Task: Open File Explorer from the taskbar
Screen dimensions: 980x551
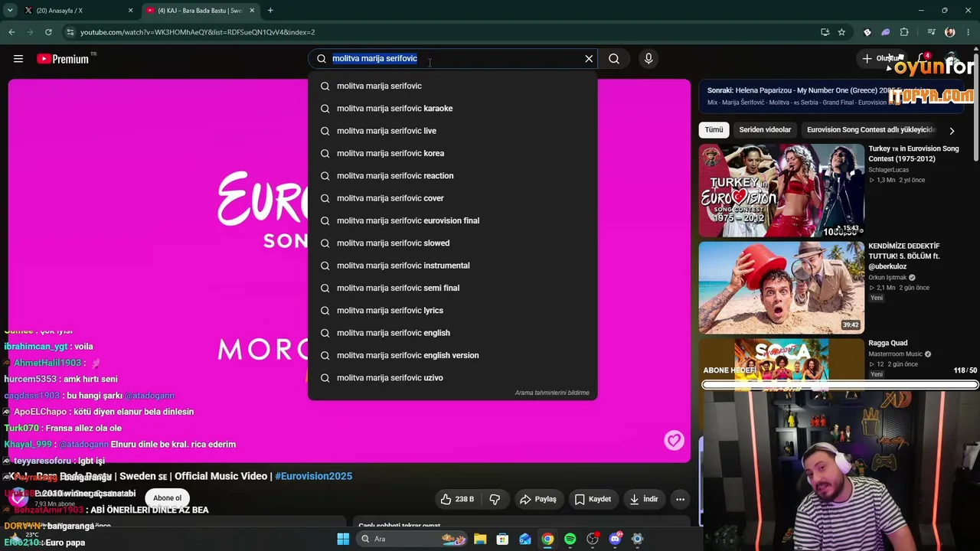Action: pos(480,539)
